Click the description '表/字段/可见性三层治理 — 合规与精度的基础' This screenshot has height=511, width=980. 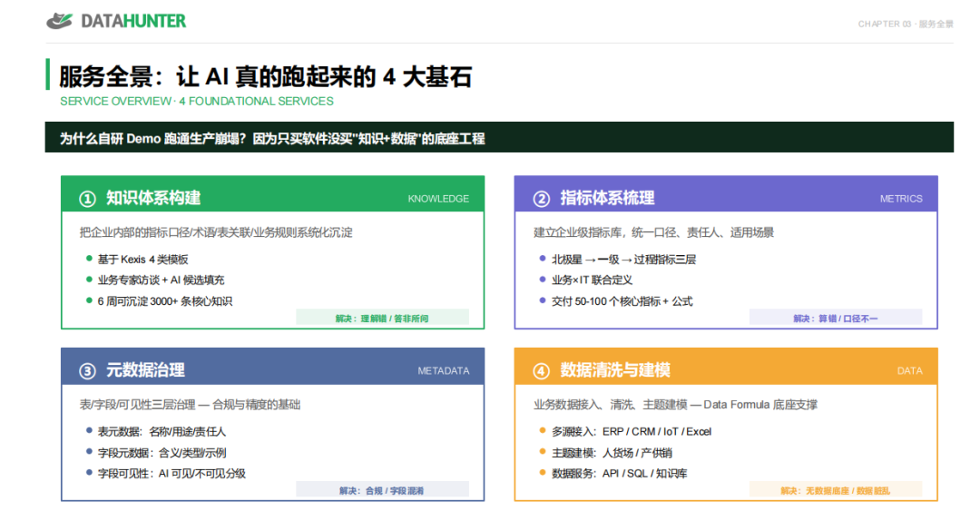pos(190,405)
